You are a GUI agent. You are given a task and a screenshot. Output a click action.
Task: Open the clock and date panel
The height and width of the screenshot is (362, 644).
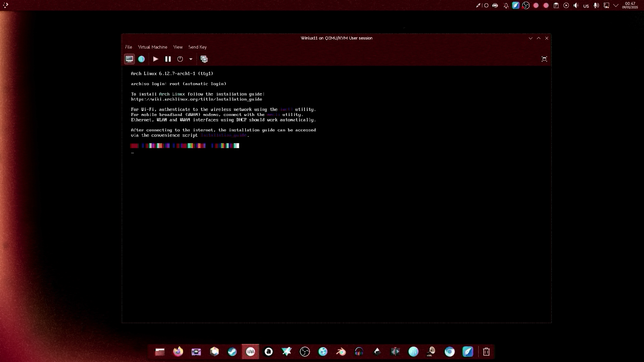630,5
